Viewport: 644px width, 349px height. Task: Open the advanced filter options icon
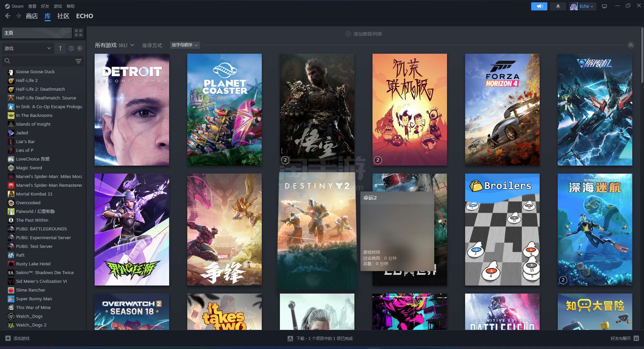click(78, 61)
